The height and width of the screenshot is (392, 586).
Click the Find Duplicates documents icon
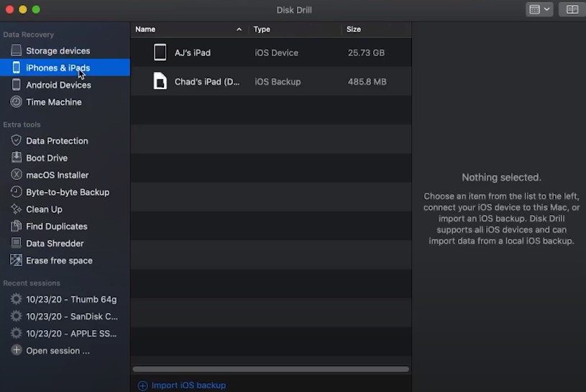16,226
